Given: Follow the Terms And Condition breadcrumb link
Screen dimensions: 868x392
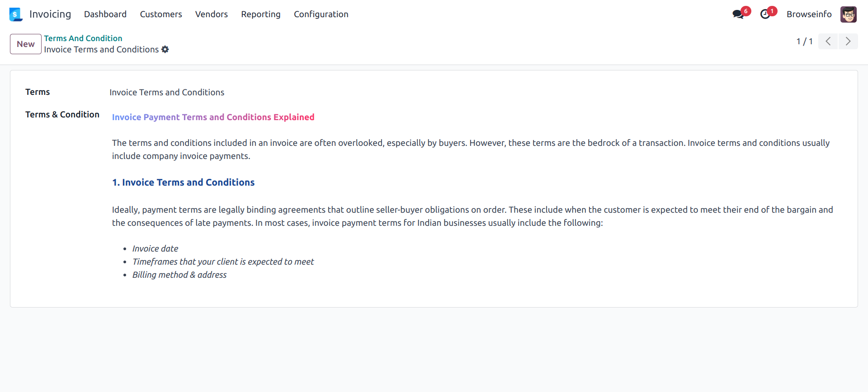Looking at the screenshot, I should 83,38.
